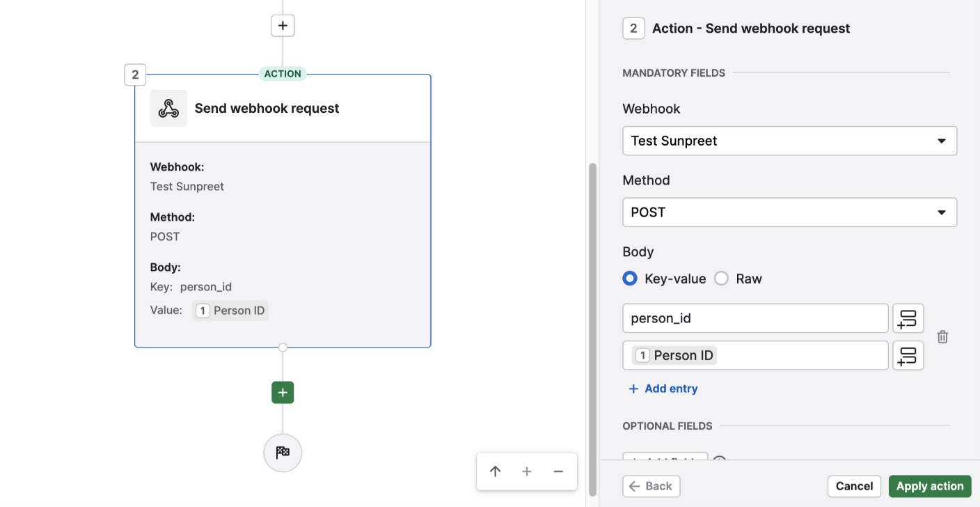Click the person_id key input field
Image resolution: width=980 pixels, height=507 pixels.
click(755, 318)
